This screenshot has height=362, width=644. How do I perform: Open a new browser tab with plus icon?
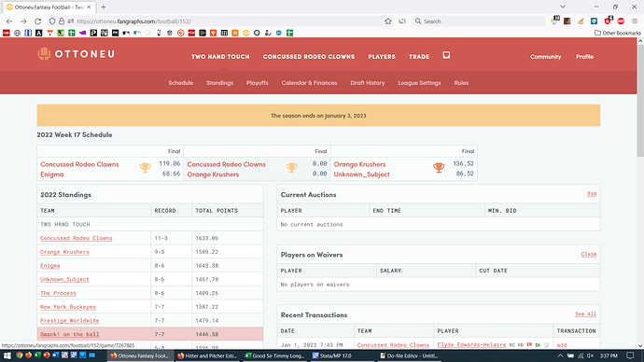tap(104, 7)
